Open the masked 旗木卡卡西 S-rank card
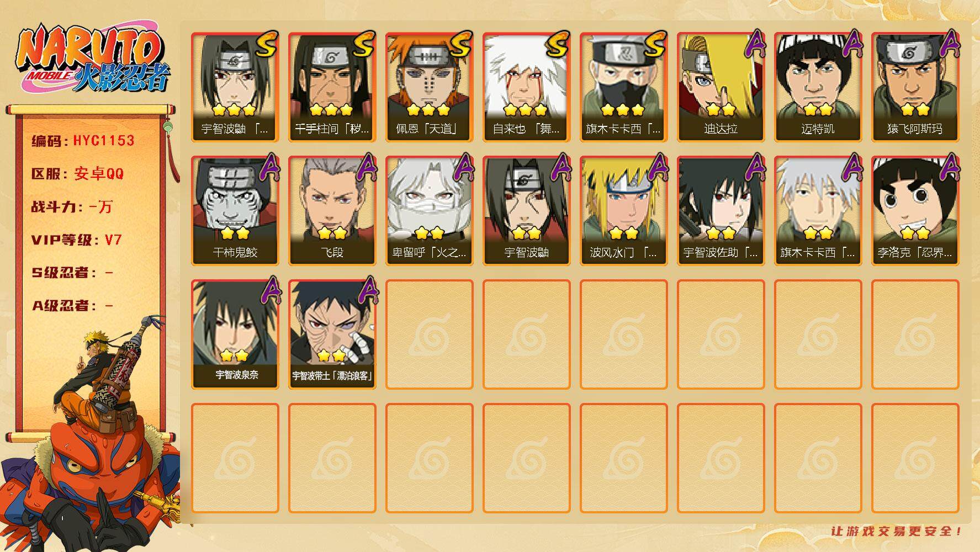This screenshot has height=552, width=980. pos(623,87)
